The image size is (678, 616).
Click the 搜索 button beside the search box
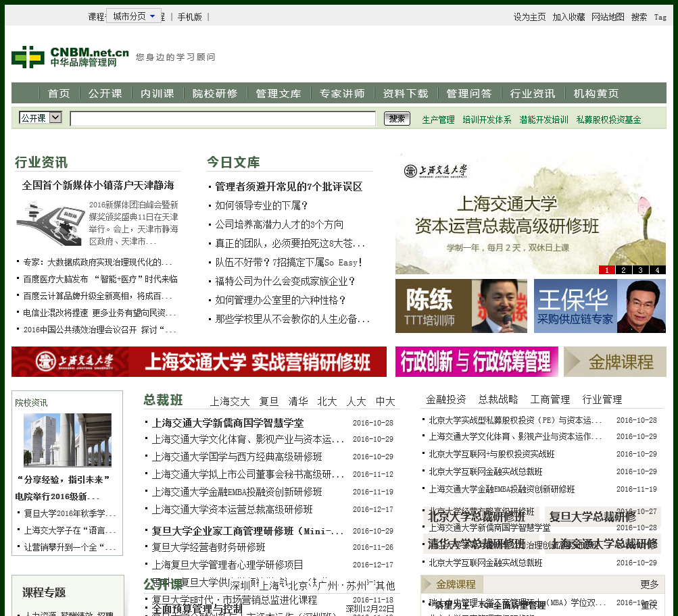[x=397, y=119]
